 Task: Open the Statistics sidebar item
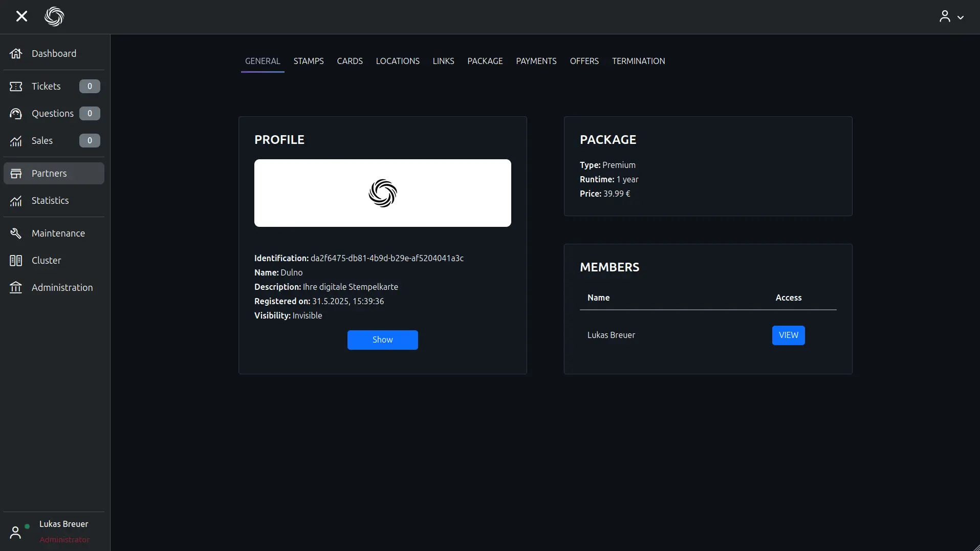click(x=50, y=201)
